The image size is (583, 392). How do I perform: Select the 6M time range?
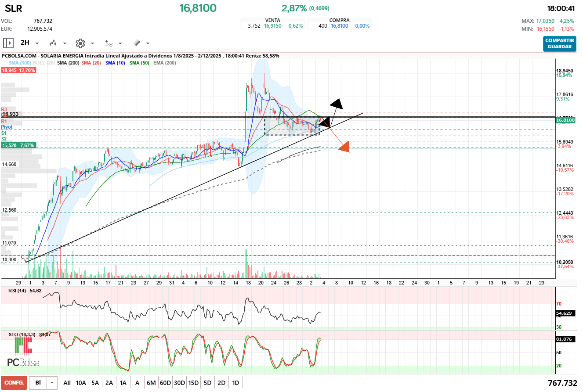tap(151, 383)
